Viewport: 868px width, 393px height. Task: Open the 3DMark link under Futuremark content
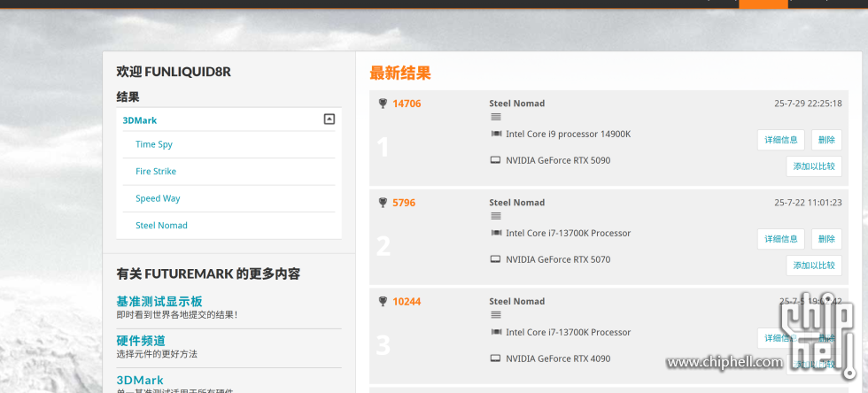[140, 381]
